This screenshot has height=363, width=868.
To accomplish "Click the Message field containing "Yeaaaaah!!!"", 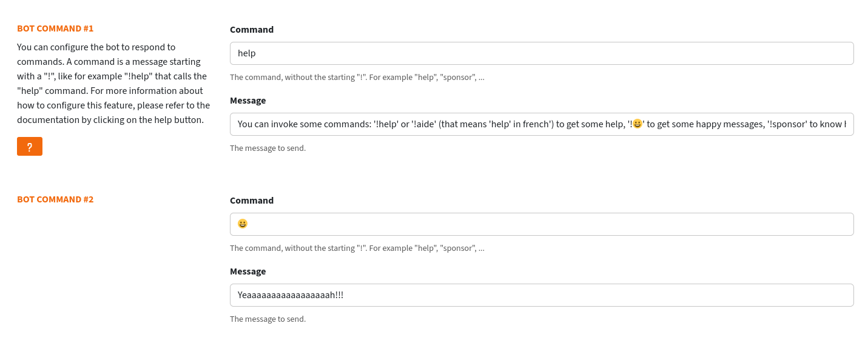I will (541, 295).
